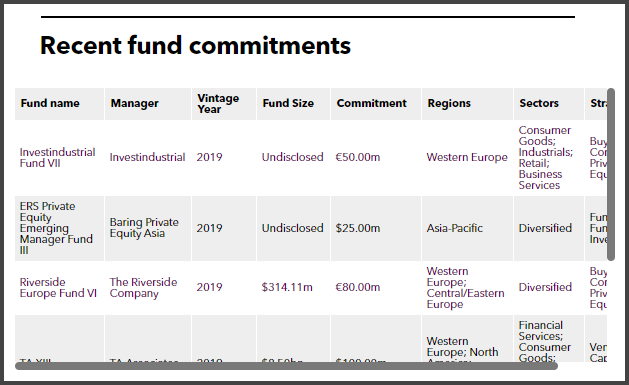The image size is (629, 385).
Task: Click Undisclosed fund size in ERS row
Action: pos(292,228)
